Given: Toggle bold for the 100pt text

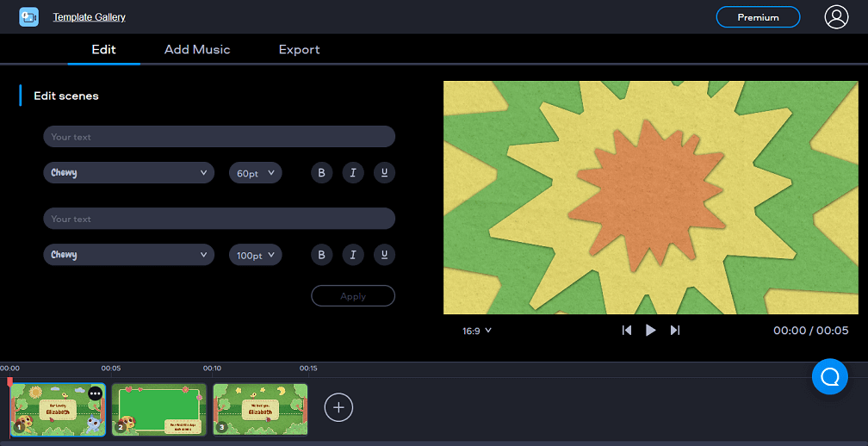Looking at the screenshot, I should coord(321,255).
